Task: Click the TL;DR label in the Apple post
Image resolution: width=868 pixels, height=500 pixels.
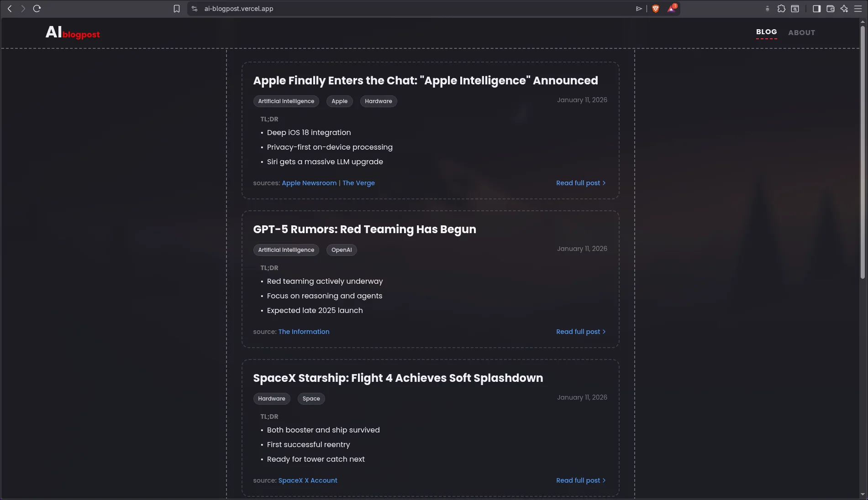Action: (269, 119)
